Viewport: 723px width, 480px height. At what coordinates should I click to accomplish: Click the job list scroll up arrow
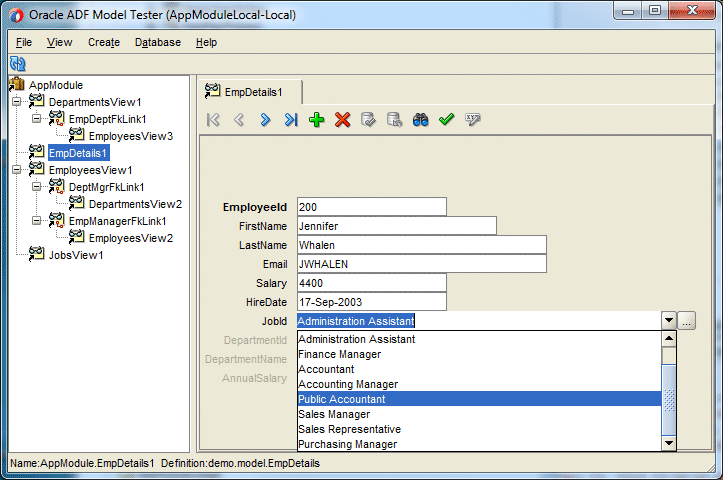(x=669, y=339)
